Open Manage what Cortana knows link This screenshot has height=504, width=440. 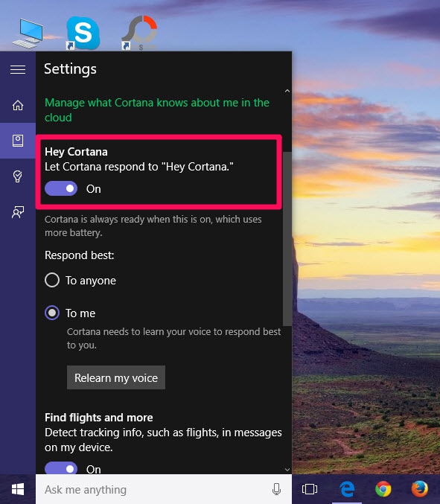point(157,110)
